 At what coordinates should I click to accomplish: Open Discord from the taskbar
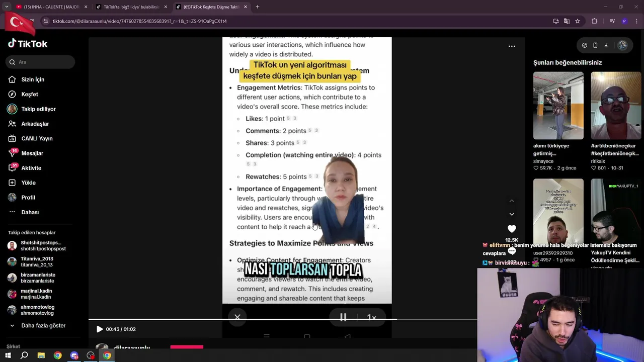[x=74, y=355]
